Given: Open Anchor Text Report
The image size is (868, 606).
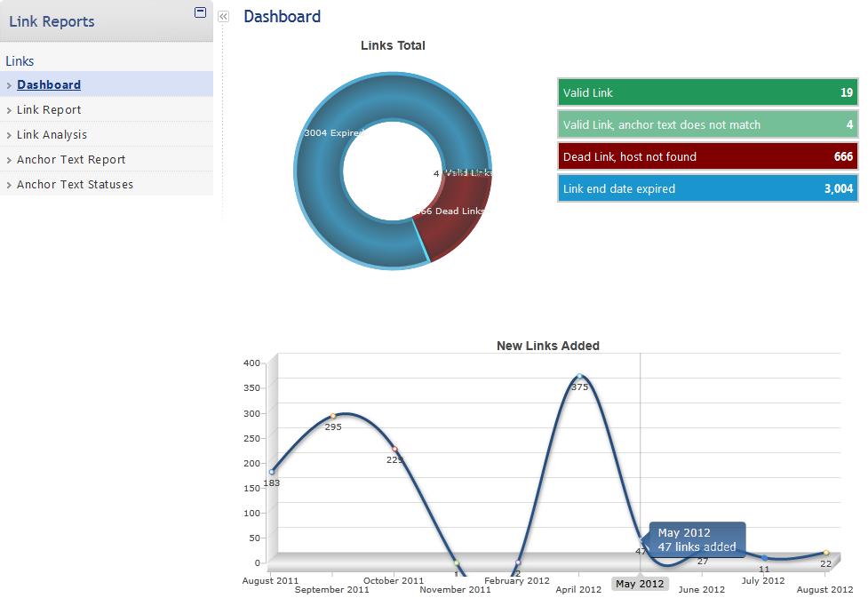Looking at the screenshot, I should pos(71,160).
